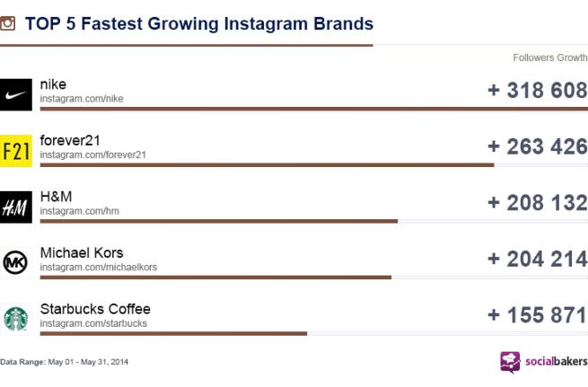This screenshot has width=588, height=387.
Task: Click the Followers Growth column header
Action: 549,58
